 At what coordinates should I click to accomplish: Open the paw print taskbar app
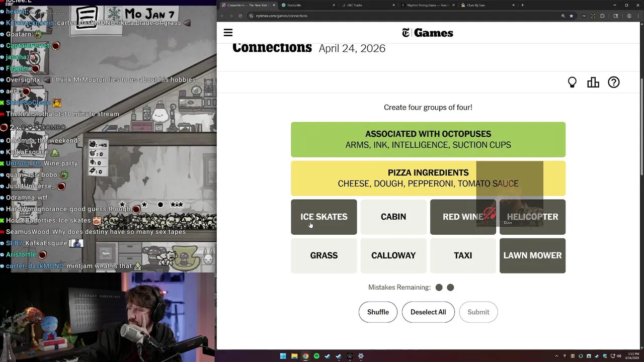350,356
